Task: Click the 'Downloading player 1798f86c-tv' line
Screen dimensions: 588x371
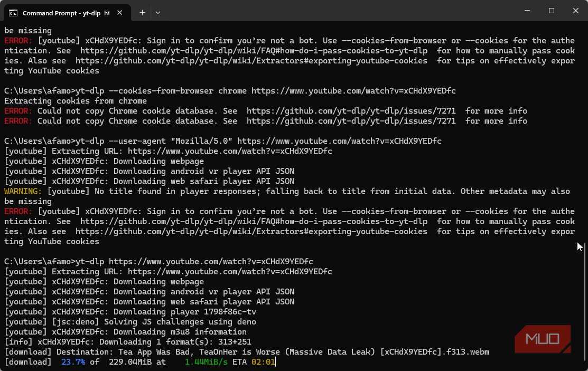Action: click(x=130, y=312)
